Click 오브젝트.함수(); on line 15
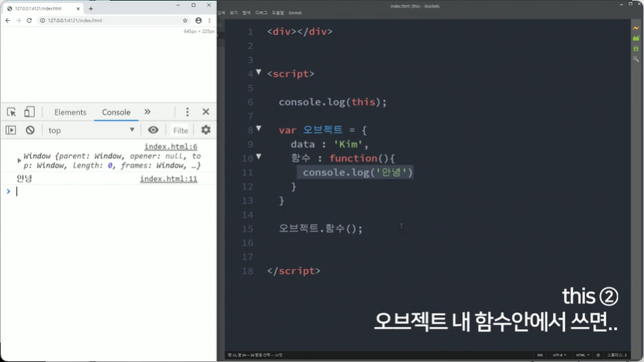Image resolution: width=644 pixels, height=362 pixels. 321,228
